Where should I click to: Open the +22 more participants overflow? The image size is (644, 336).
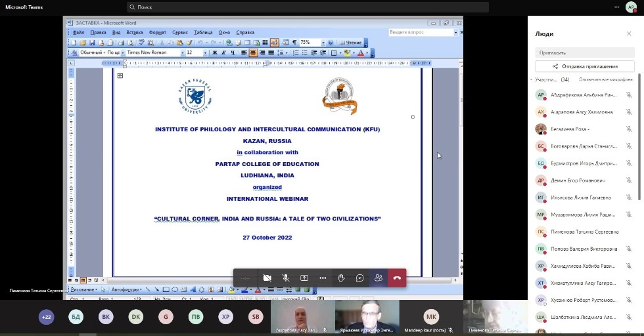click(x=46, y=317)
